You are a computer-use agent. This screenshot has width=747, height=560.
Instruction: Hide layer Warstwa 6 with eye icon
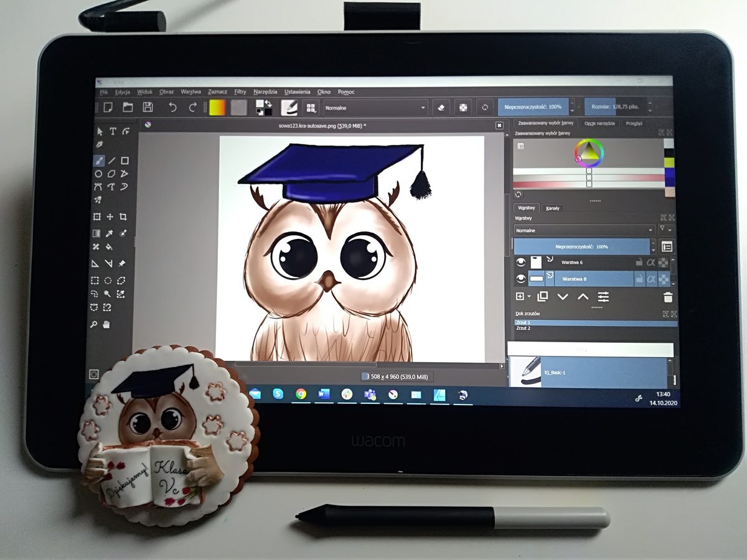(x=520, y=263)
